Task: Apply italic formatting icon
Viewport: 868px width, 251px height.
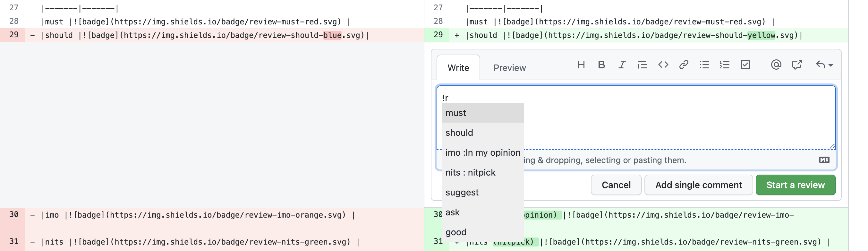Action: click(622, 65)
